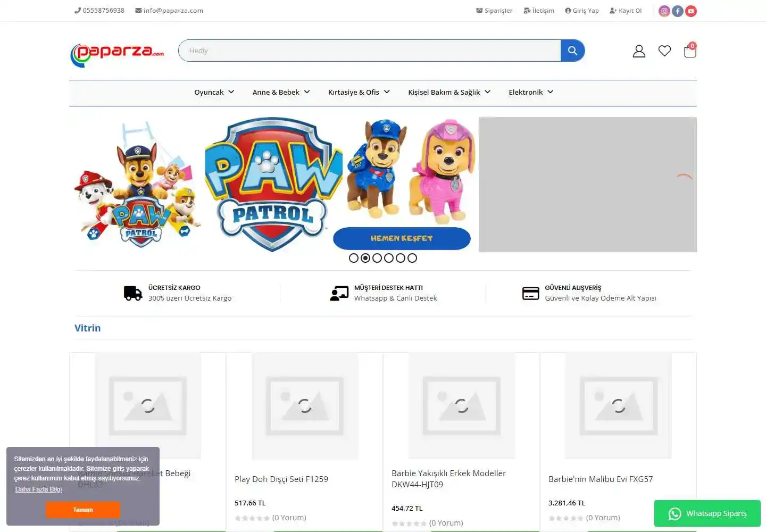Click the gray loading side banner
Screen dimensions: 766x532
(588, 185)
